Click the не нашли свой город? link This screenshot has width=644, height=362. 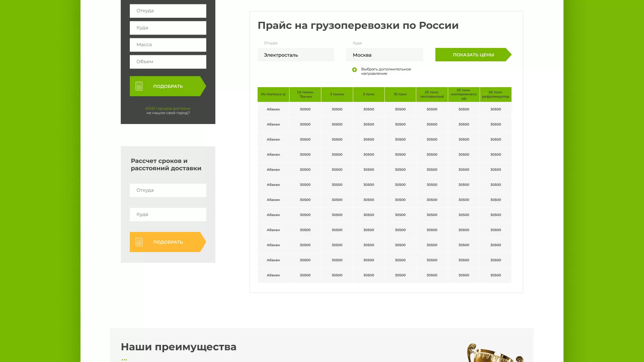168,113
